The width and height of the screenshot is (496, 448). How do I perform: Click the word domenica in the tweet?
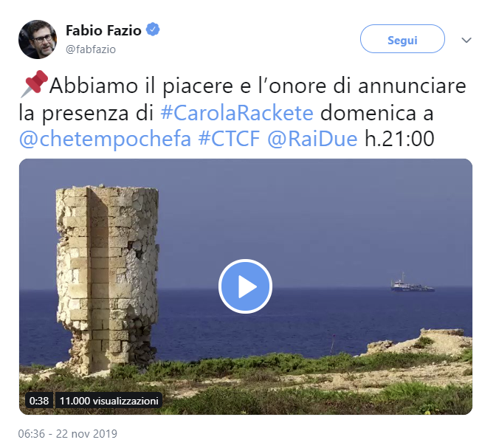coord(368,113)
